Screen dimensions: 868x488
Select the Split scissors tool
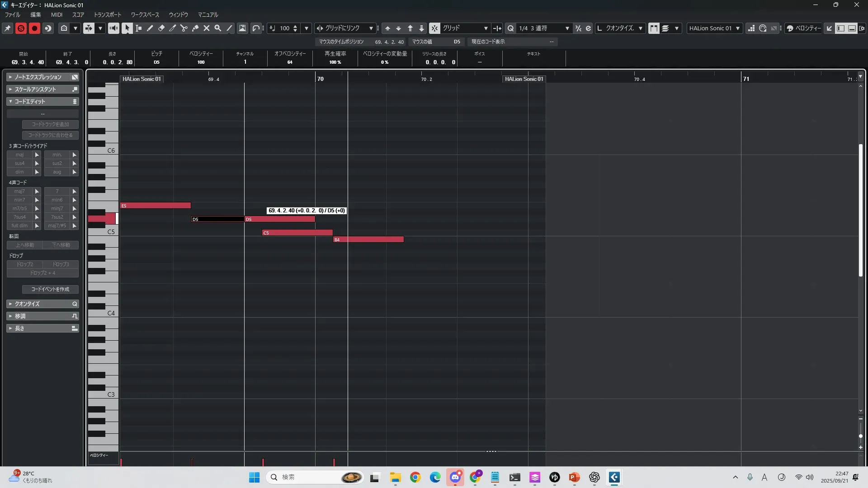tap(184, 28)
